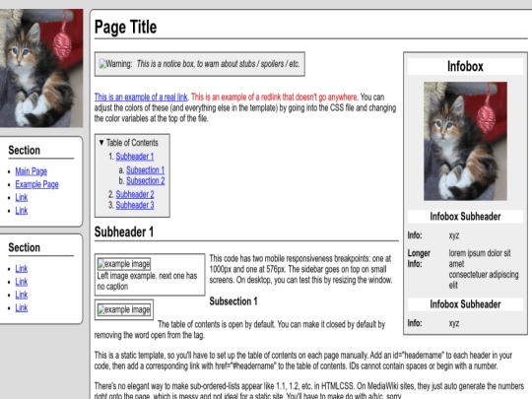Click the second sidebar Section heading

coord(24,247)
